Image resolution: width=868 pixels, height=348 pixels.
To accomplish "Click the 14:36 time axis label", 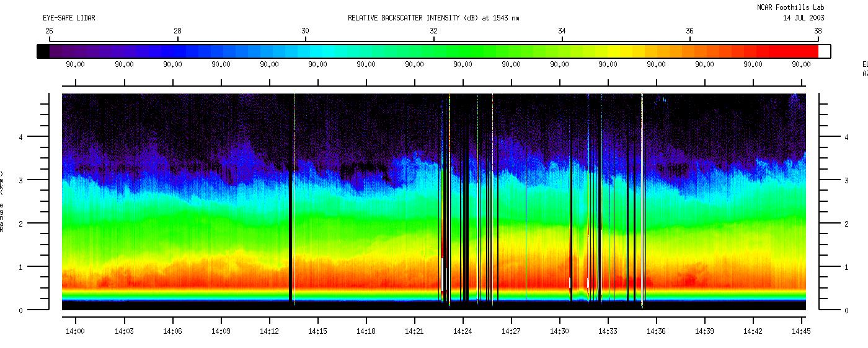I will coord(657,332).
